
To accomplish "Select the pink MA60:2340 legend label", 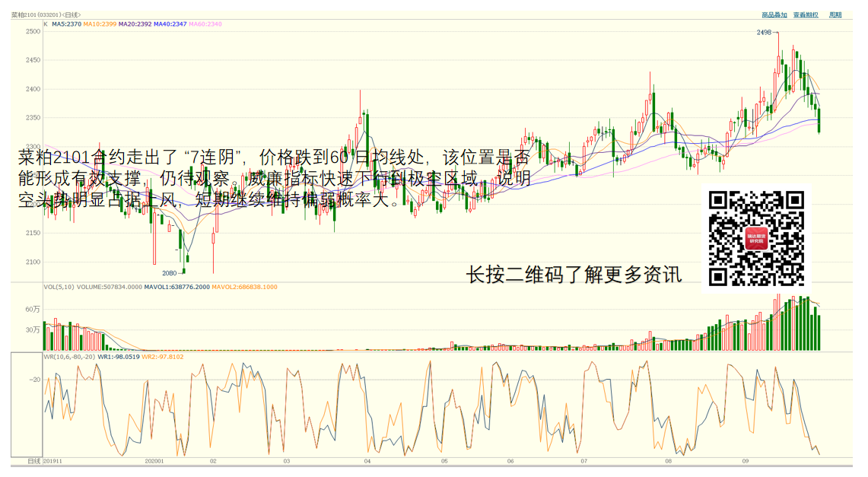I will pos(205,24).
